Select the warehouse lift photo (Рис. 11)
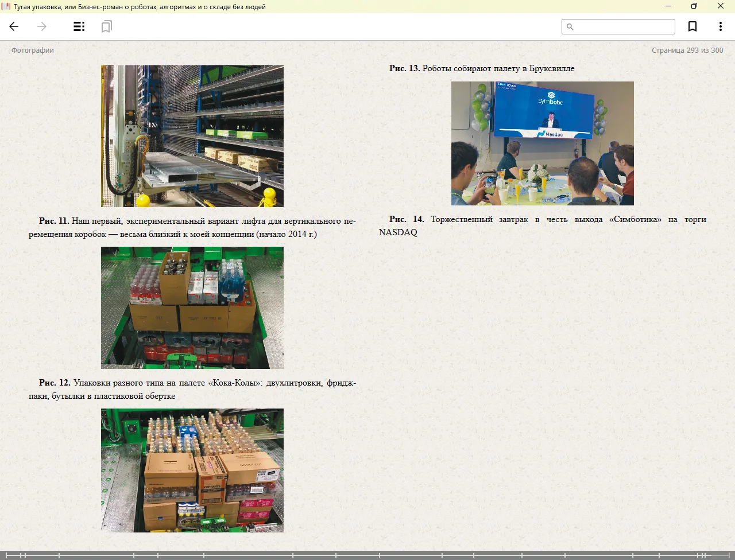Screen dimensions: 735x560 tap(192, 136)
